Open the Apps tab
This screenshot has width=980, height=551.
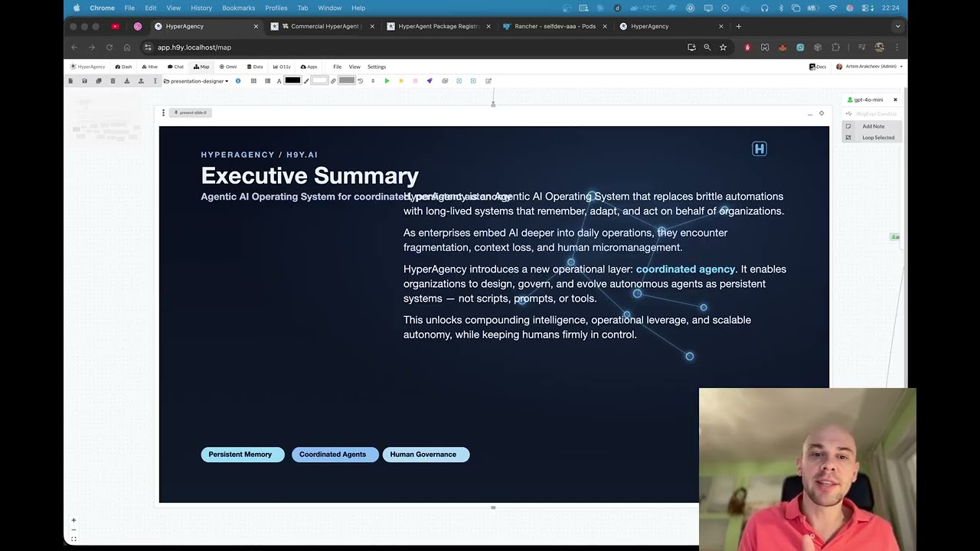coord(309,67)
